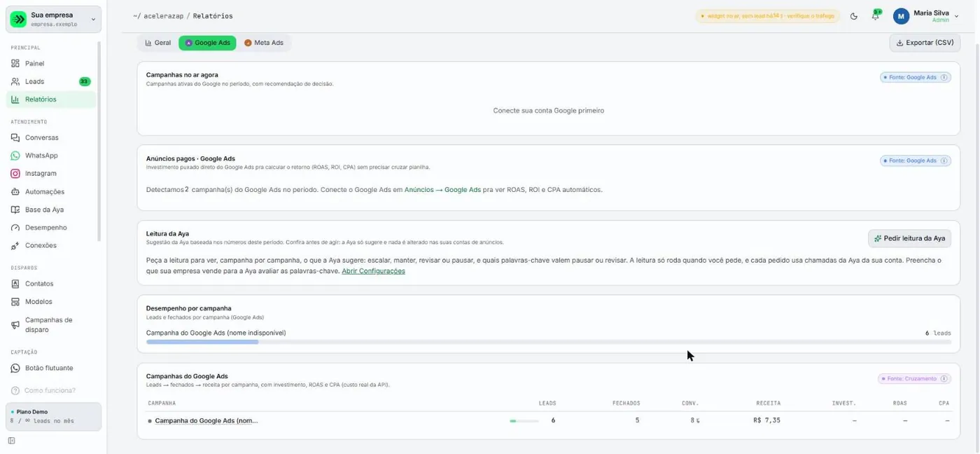Click the 8% conversion value in the table
The width and height of the screenshot is (980, 454).
click(694, 421)
